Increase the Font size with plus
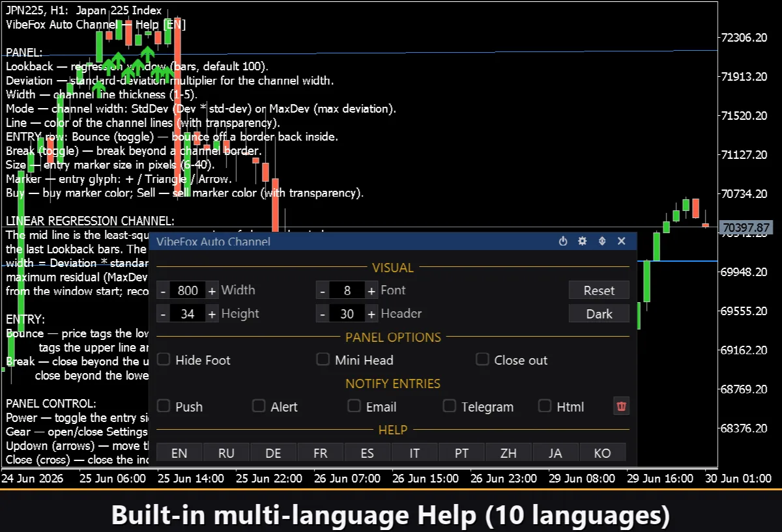Viewport: 782px width, 532px height. (x=371, y=290)
